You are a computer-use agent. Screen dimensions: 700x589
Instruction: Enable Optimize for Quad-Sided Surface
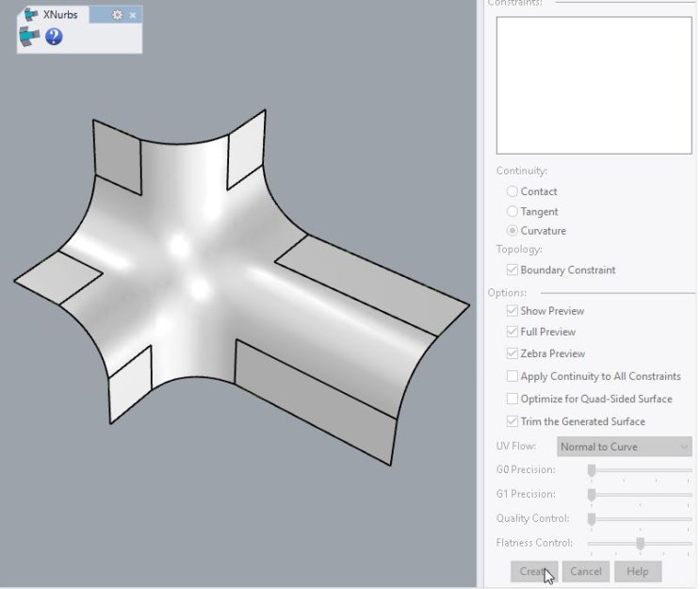coord(513,399)
